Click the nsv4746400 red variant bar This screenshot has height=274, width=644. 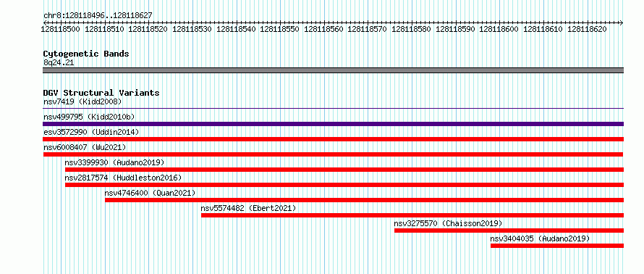364,200
